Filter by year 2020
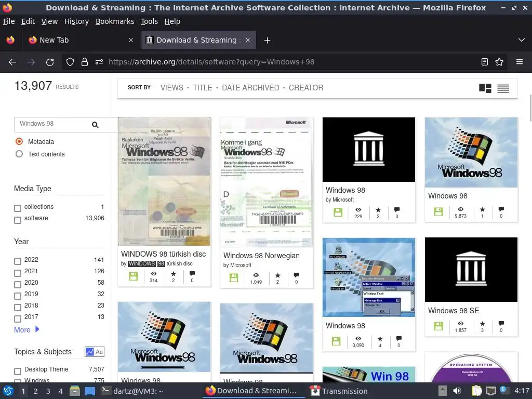The height and width of the screenshot is (399, 532). click(x=18, y=284)
